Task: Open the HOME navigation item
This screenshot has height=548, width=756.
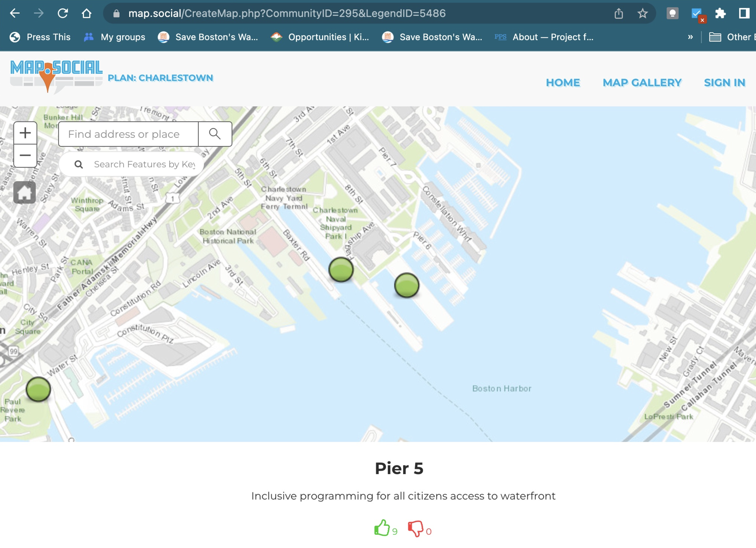Action: click(x=563, y=83)
